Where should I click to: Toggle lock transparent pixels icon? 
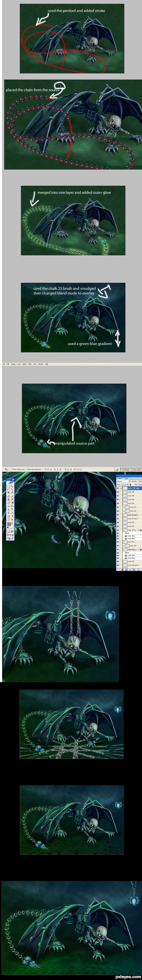coord(122,484)
